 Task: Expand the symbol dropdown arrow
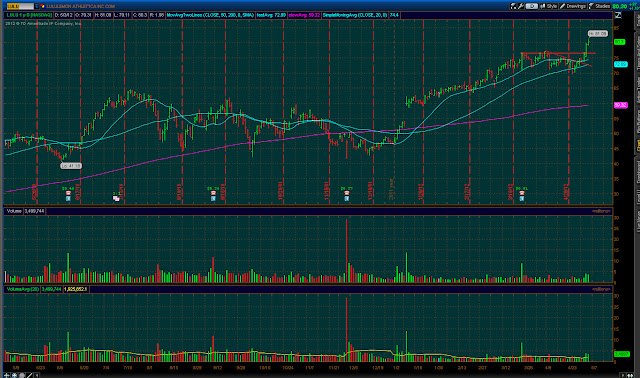tap(37, 6)
